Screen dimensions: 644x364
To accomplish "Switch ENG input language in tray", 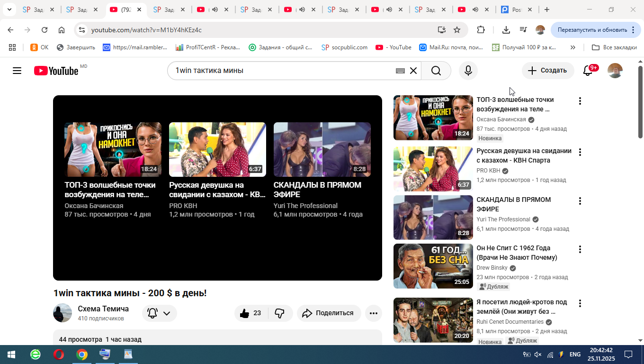I will point(575,355).
